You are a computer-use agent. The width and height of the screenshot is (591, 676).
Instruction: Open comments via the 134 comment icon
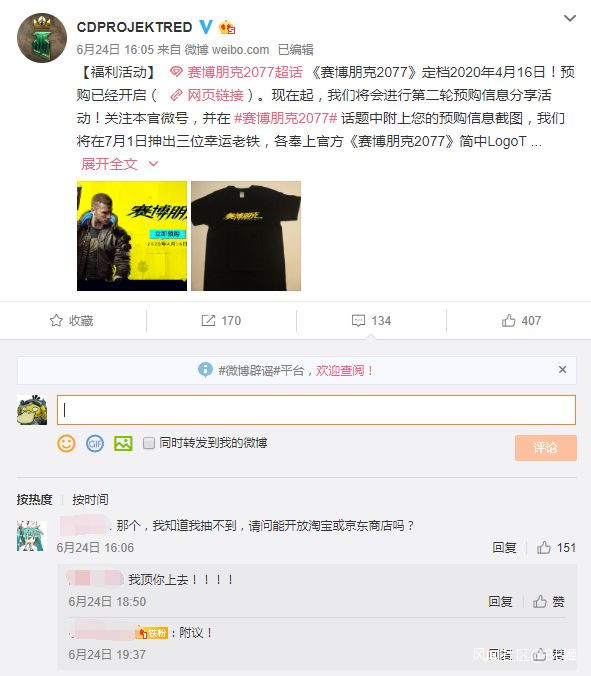pyautogui.click(x=358, y=320)
